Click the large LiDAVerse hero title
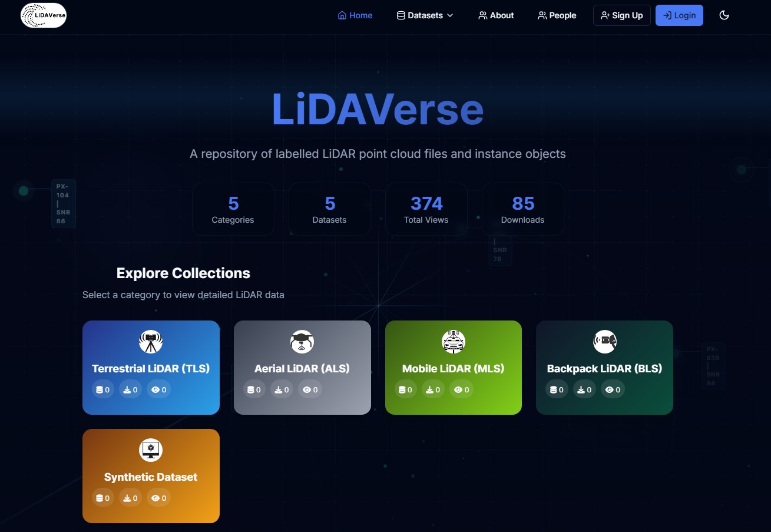The width and height of the screenshot is (771, 532). (x=378, y=110)
